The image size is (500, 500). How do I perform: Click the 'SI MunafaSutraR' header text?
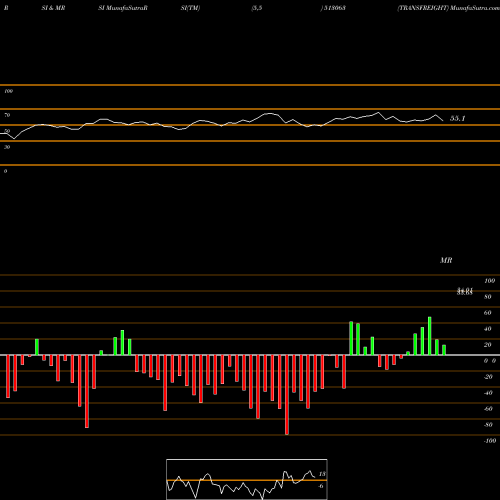(123, 8)
